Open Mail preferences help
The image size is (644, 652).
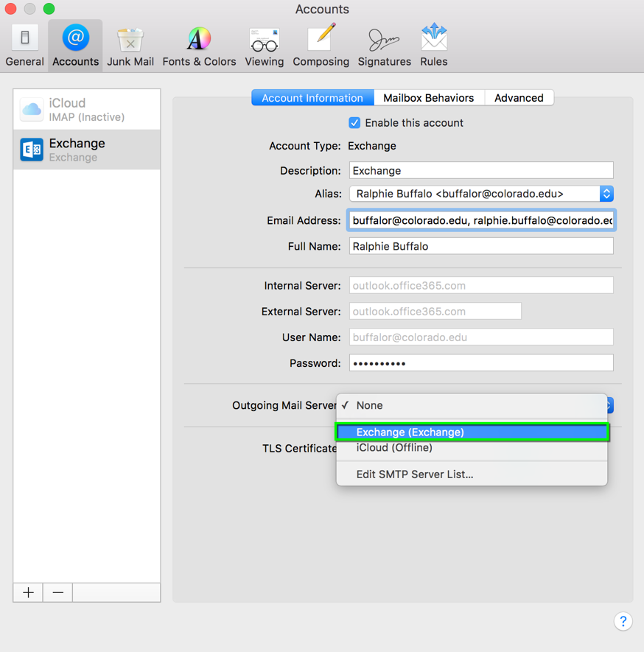(623, 621)
